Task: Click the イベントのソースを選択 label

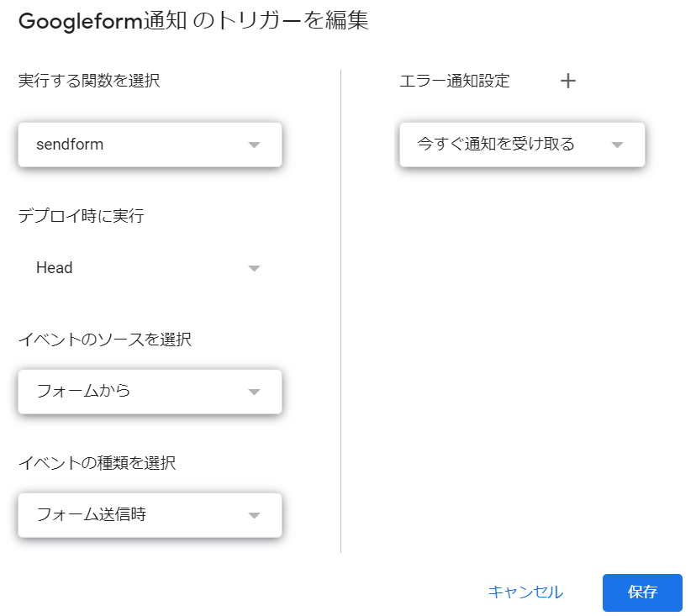Action: (x=105, y=340)
